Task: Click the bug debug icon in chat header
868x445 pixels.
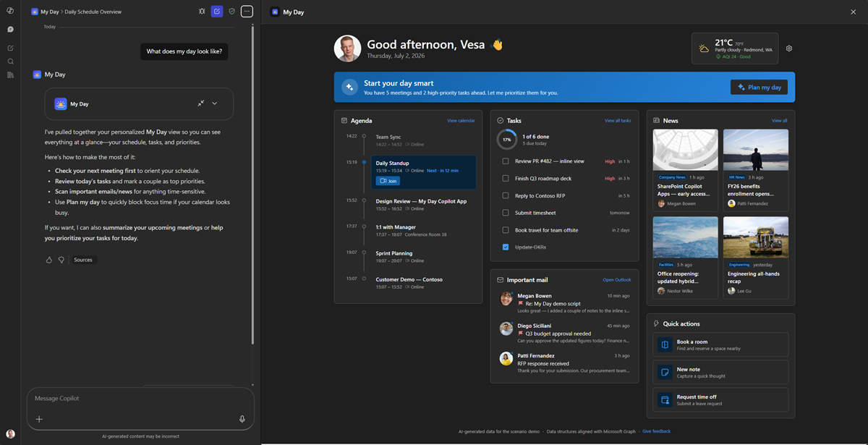Action: (x=202, y=12)
